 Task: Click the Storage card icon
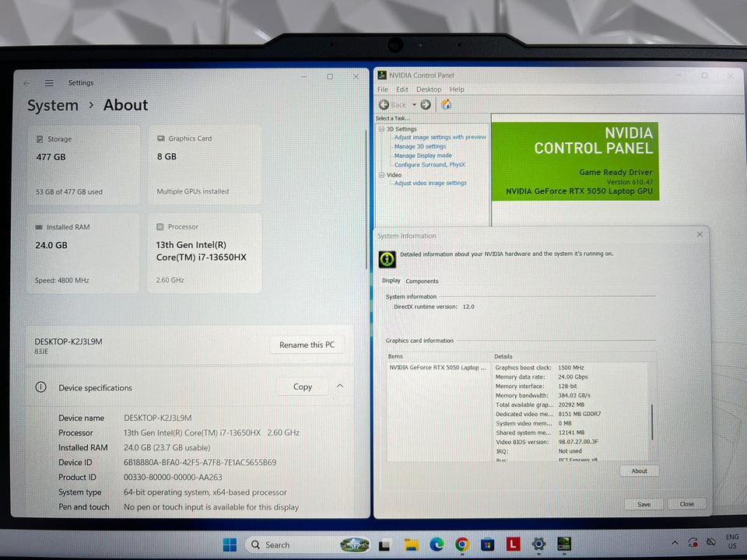40,139
